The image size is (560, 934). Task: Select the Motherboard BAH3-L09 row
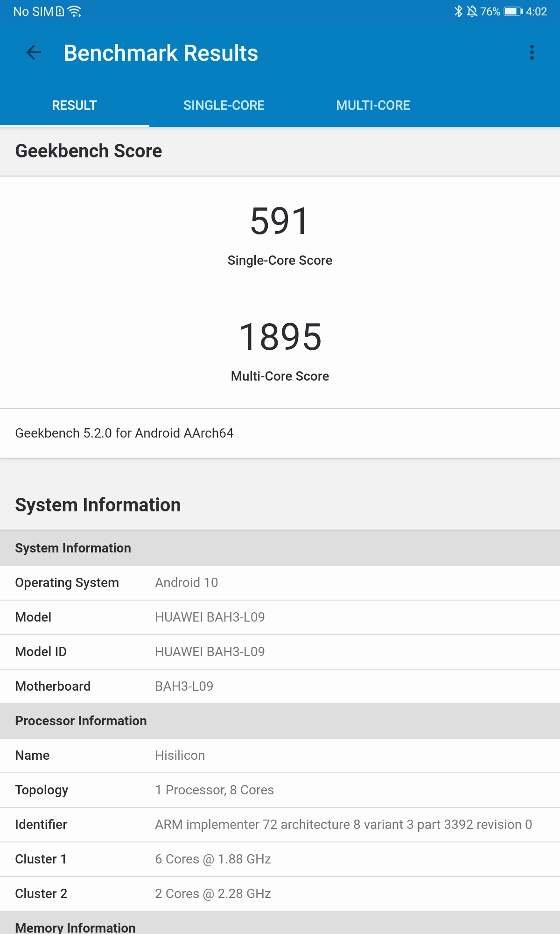280,686
